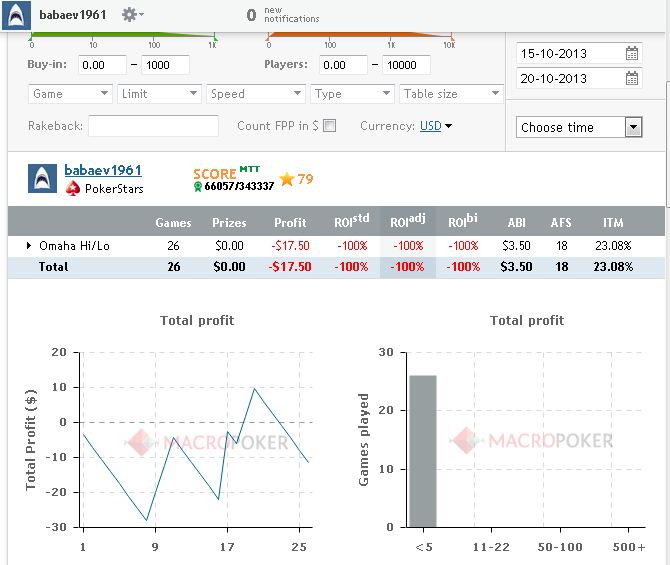The height and width of the screenshot is (565, 670).
Task: Click the minimum Players field
Action: pyautogui.click(x=343, y=65)
